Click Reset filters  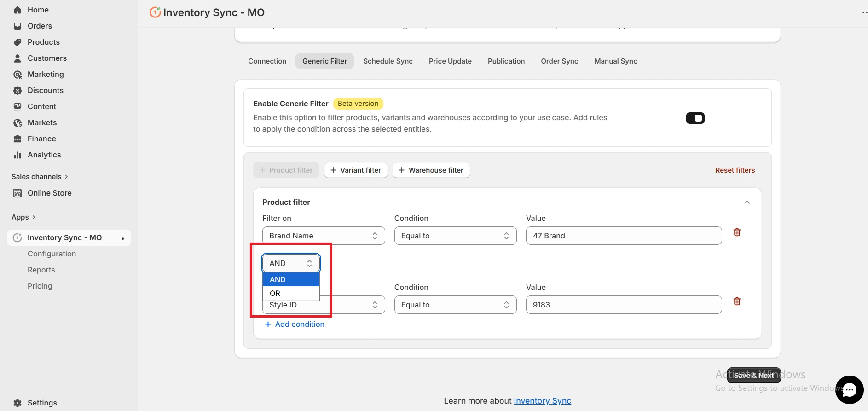[x=735, y=170]
